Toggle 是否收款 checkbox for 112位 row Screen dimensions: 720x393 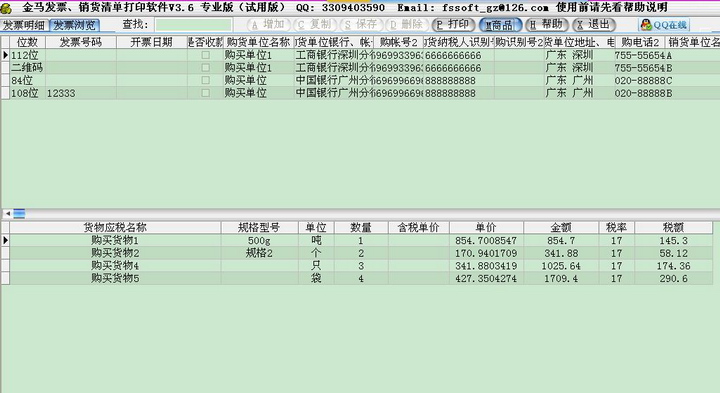coord(206,55)
